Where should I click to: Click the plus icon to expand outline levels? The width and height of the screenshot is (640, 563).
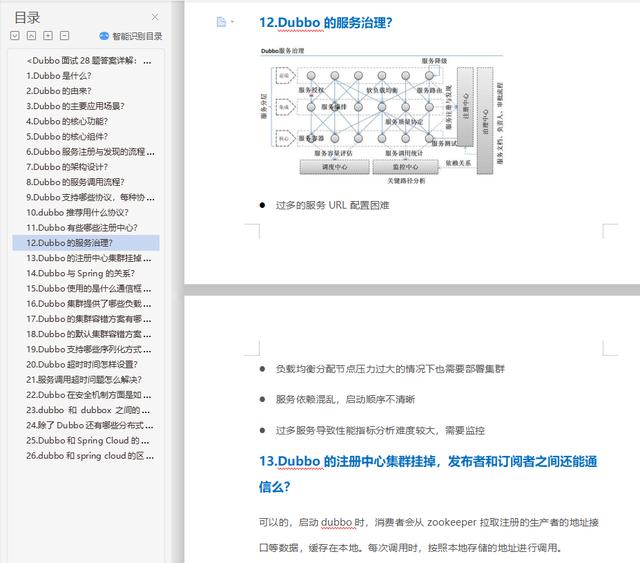pyautogui.click(x=48, y=36)
